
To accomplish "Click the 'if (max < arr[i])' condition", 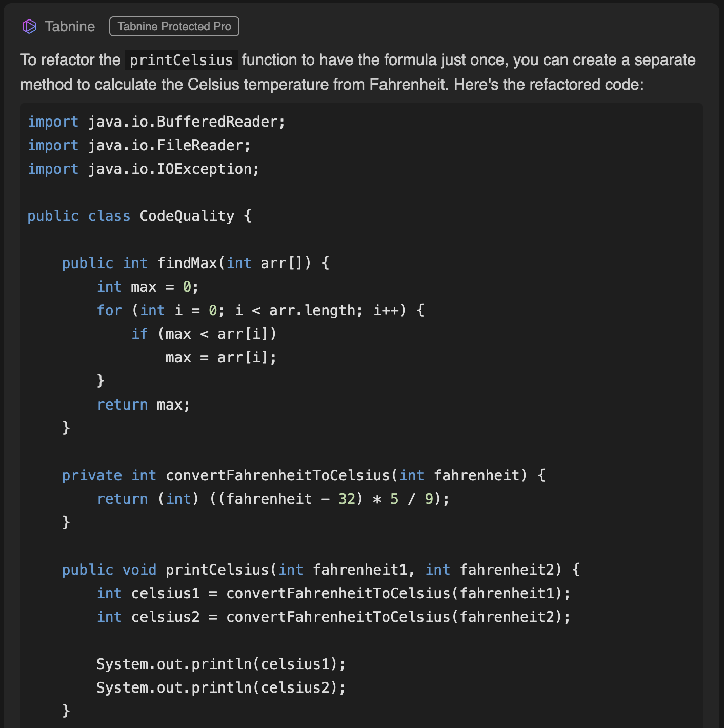I will (204, 334).
